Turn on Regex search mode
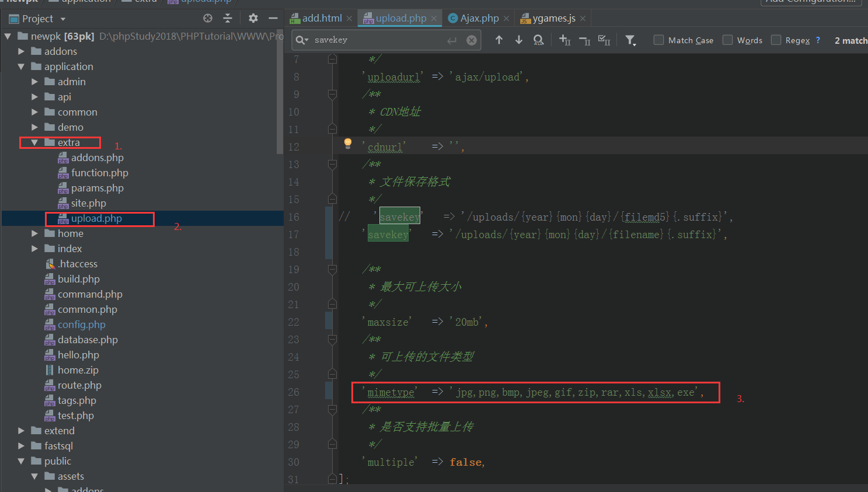The height and width of the screenshot is (492, 868). tap(776, 40)
